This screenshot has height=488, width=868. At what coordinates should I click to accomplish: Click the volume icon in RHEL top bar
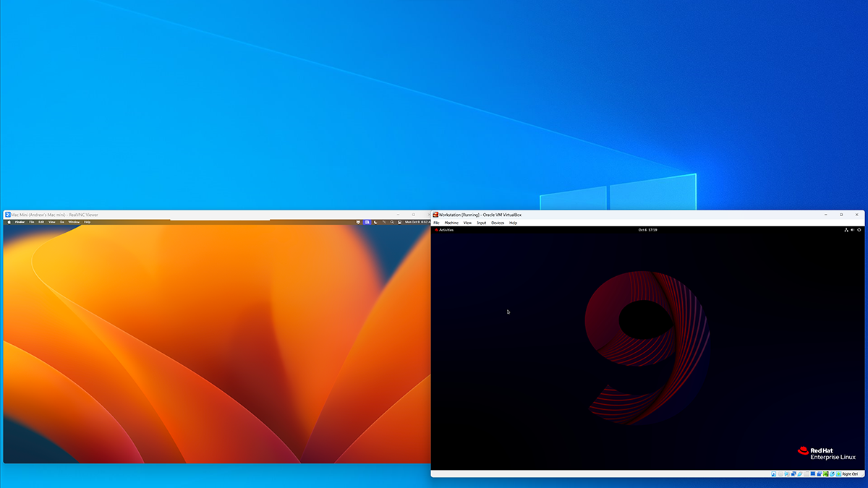coord(852,230)
